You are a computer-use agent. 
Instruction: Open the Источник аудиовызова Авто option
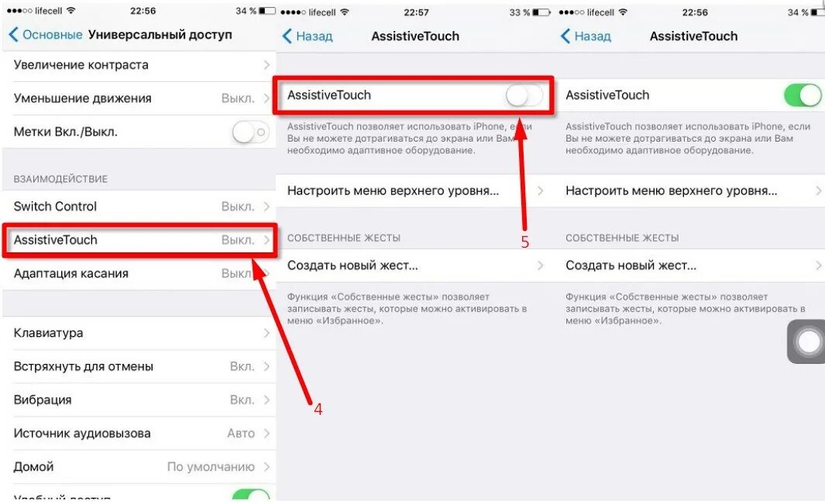click(x=139, y=433)
